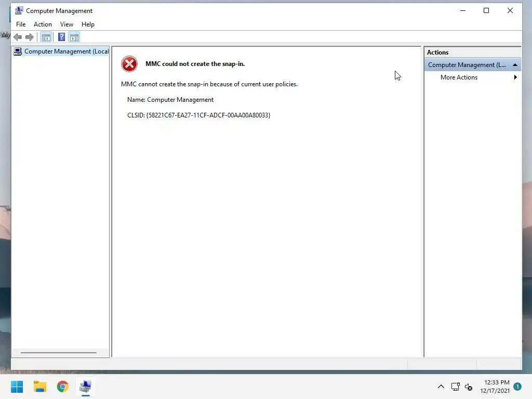Click the Back arrow toolbar icon
Image resolution: width=532 pixels, height=399 pixels.
pos(18,37)
